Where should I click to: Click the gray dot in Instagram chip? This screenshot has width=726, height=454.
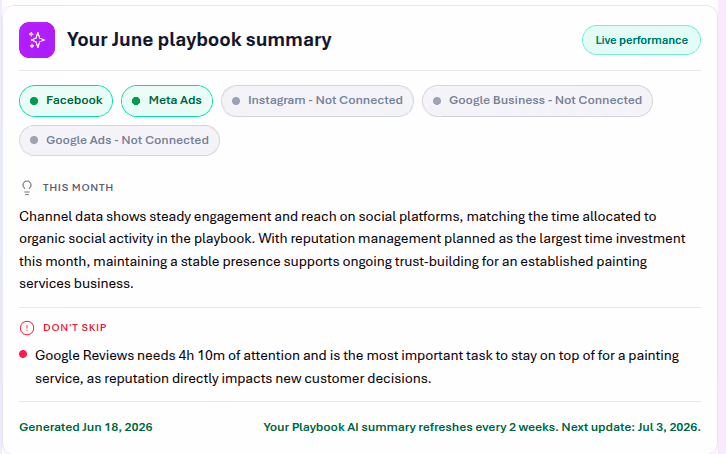pyautogui.click(x=236, y=101)
